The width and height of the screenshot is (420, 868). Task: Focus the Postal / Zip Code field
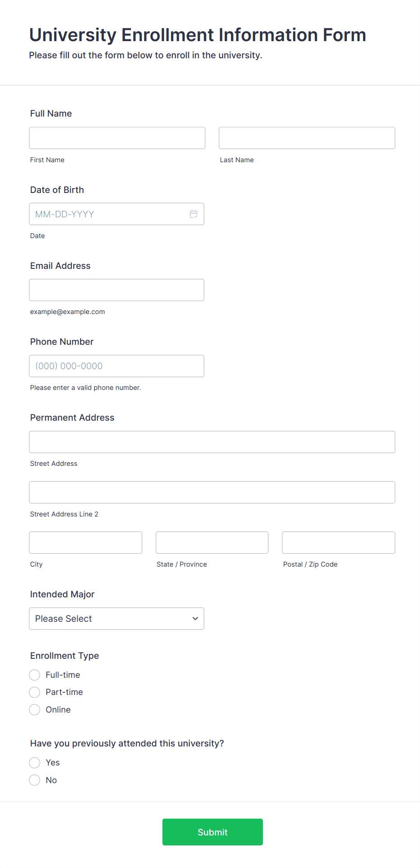(338, 543)
